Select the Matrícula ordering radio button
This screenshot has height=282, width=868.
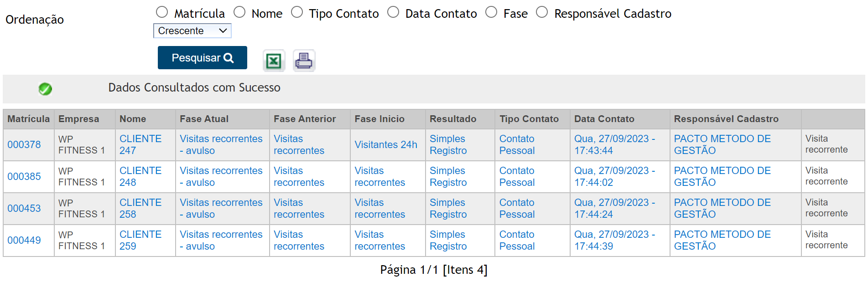click(x=162, y=12)
